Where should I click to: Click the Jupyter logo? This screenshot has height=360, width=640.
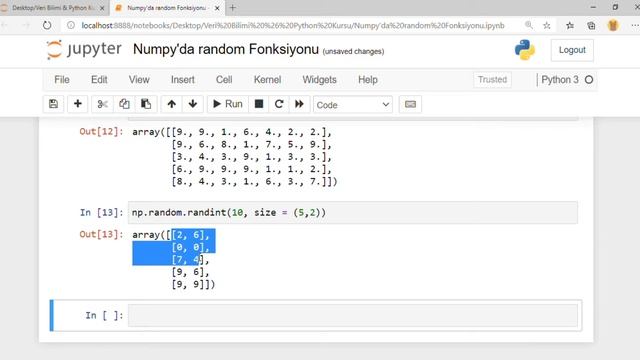coord(84,49)
